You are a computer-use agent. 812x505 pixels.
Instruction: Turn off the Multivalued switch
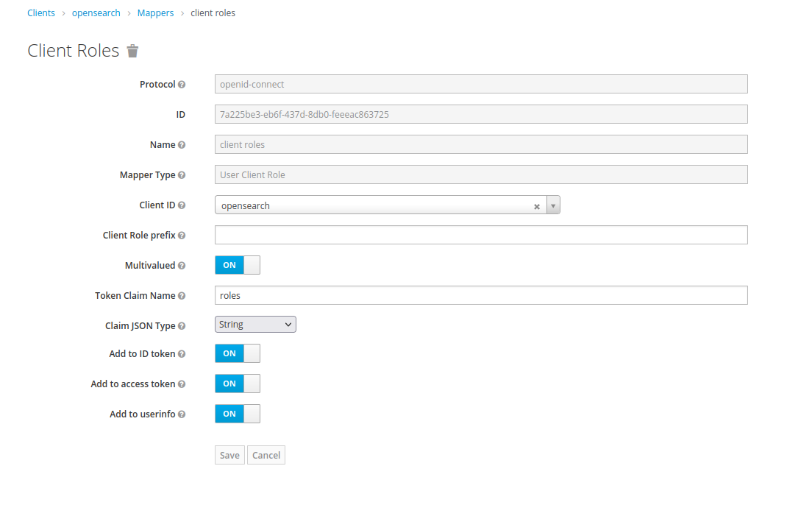(x=237, y=265)
